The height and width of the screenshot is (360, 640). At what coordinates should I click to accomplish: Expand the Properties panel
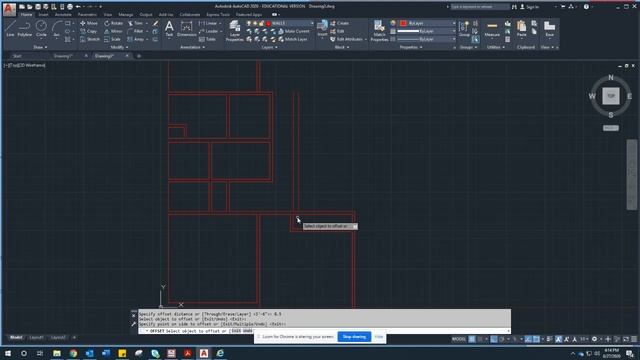(411, 47)
